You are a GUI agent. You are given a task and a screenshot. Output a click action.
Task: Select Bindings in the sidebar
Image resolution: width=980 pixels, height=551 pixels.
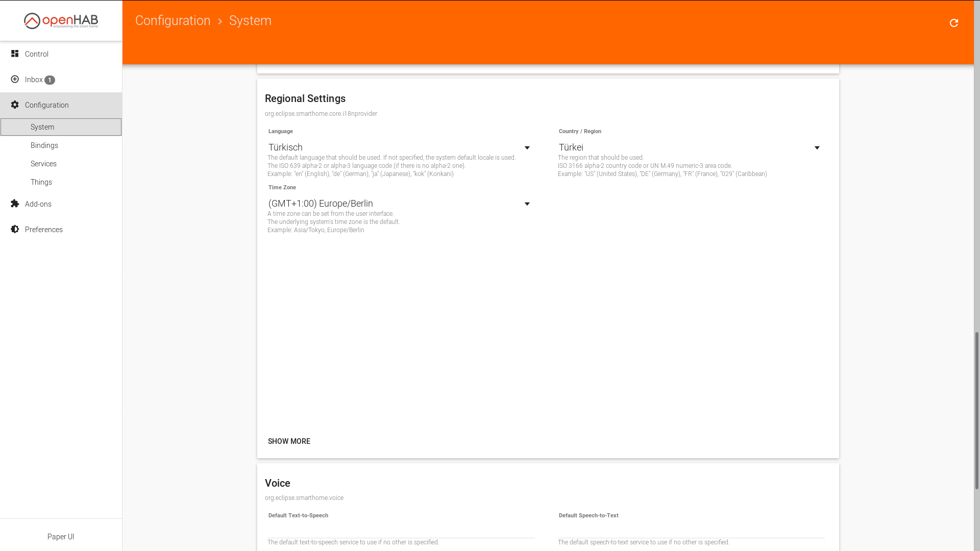44,145
